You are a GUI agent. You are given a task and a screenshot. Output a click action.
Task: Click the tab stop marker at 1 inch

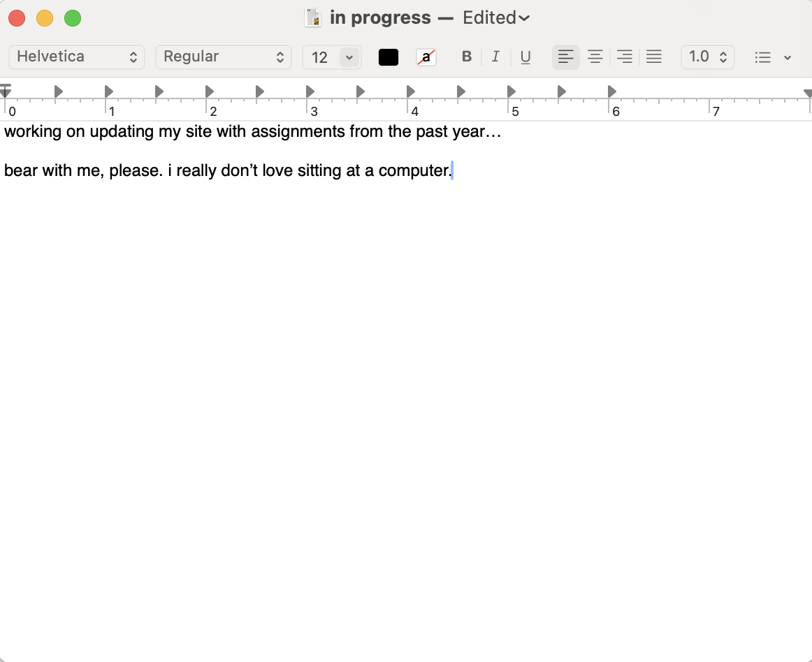tap(109, 91)
